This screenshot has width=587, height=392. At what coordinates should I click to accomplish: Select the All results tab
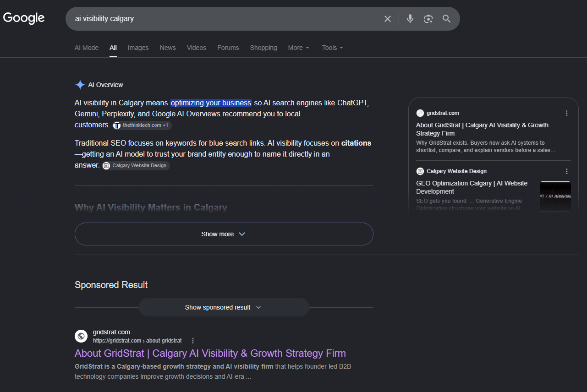pyautogui.click(x=113, y=48)
